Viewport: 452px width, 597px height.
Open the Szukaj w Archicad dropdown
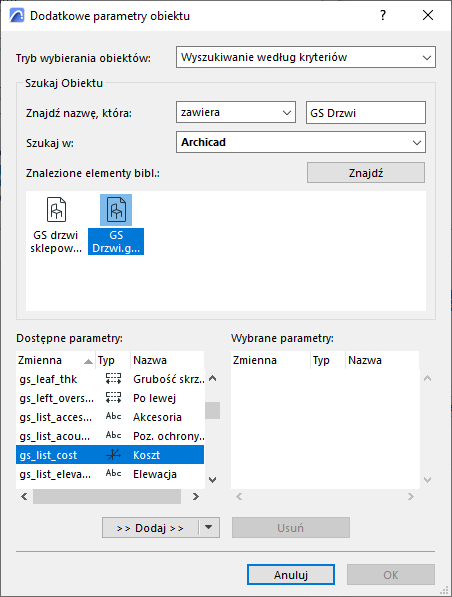[301, 142]
